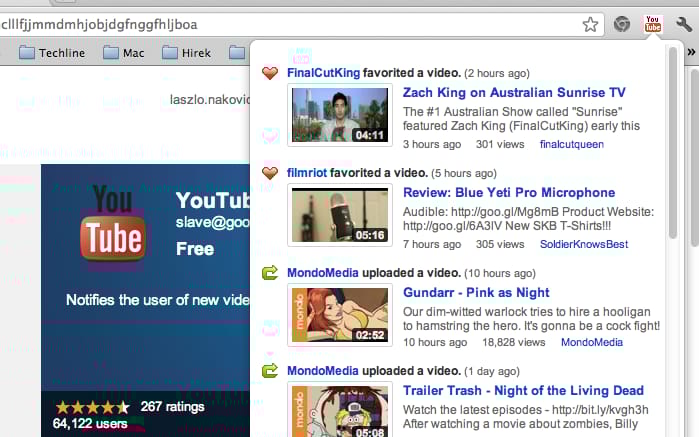
Task: Show hidden bookmarks with double chevron
Action: pyautogui.click(x=691, y=52)
